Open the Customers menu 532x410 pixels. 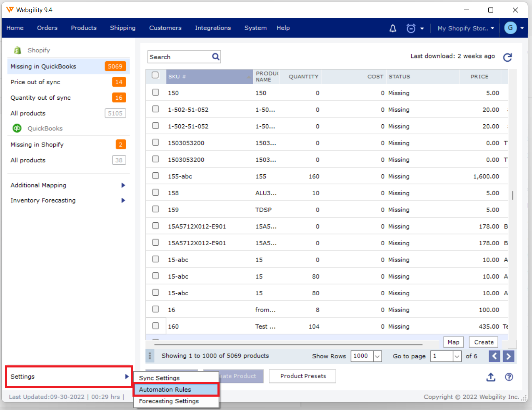165,28
